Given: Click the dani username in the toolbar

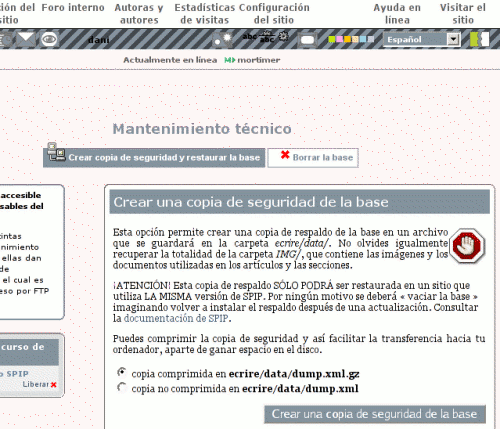Looking at the screenshot, I should pyautogui.click(x=99, y=40).
